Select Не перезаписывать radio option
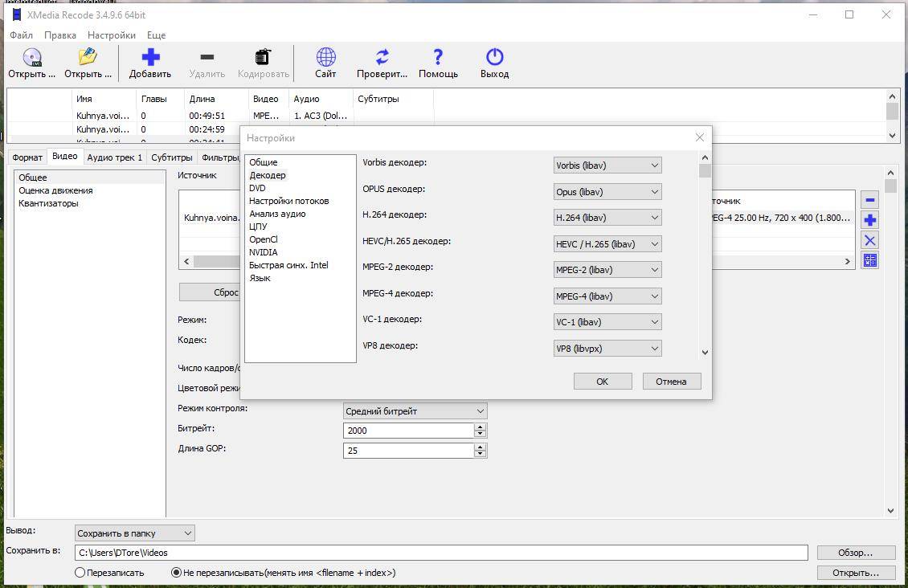This screenshot has height=588, width=908. tap(177, 573)
